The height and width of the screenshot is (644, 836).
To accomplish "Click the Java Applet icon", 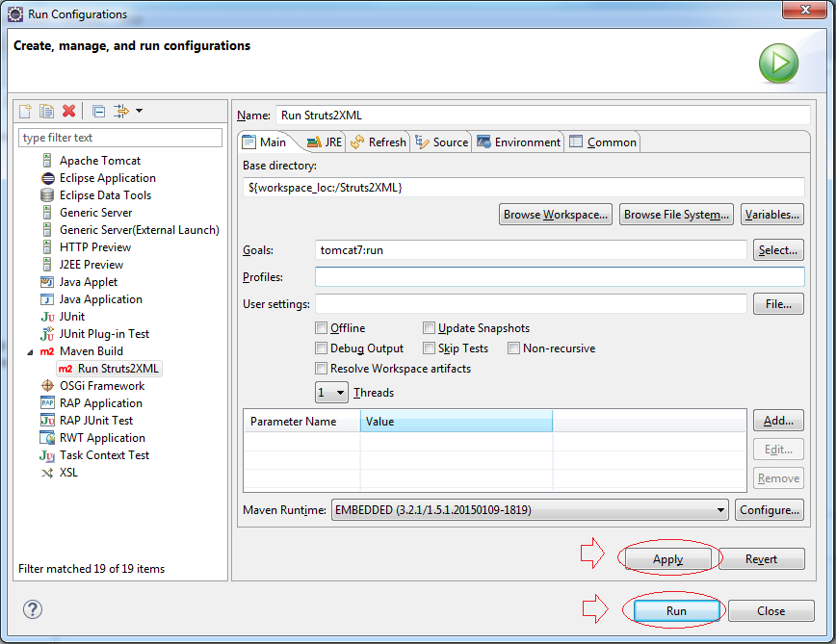I will coord(47,282).
